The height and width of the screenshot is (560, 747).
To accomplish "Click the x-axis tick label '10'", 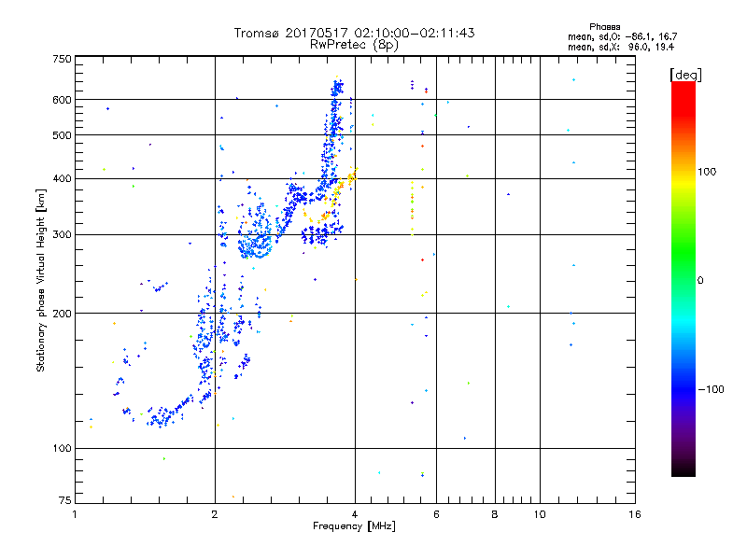I will pos(540,514).
